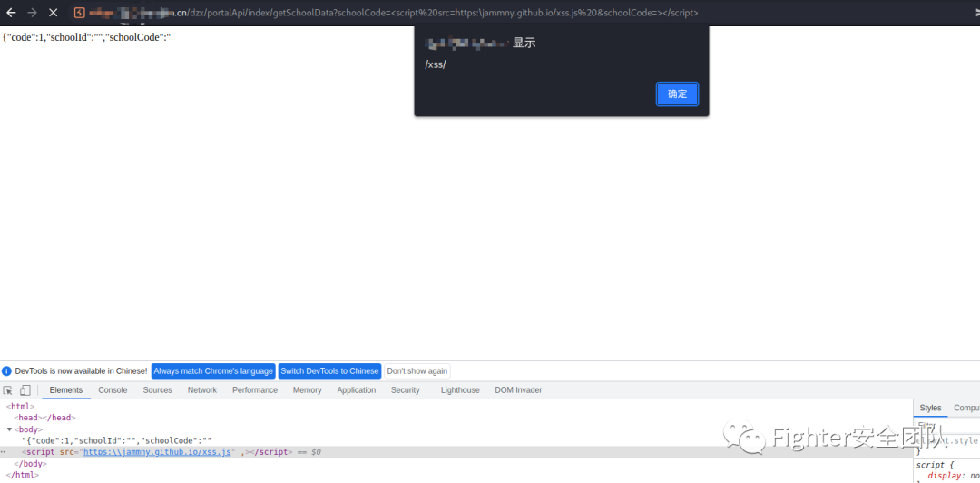Click the info icon in DevTools notice

click(x=6, y=371)
